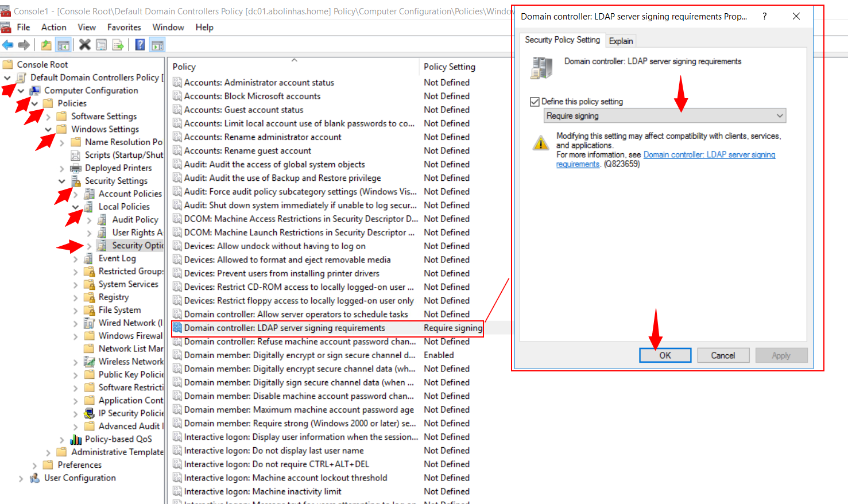Click the Delete (X) toolbar icon
This screenshot has height=504, width=848.
85,45
